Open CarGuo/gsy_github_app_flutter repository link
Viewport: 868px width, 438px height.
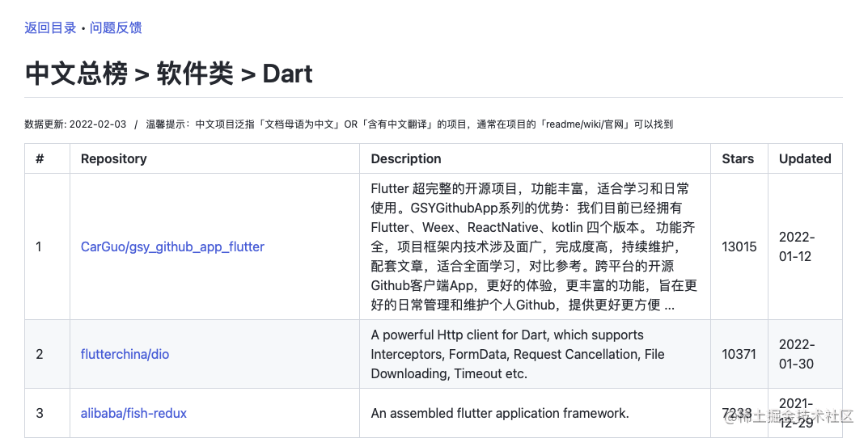tap(172, 246)
